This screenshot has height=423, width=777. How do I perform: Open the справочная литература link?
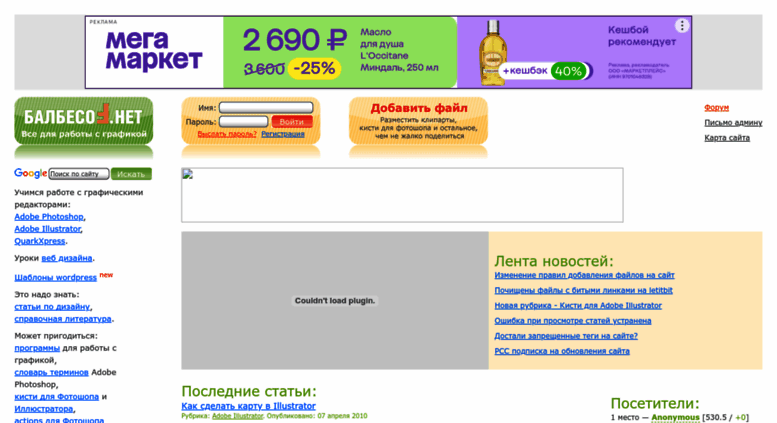click(x=63, y=319)
